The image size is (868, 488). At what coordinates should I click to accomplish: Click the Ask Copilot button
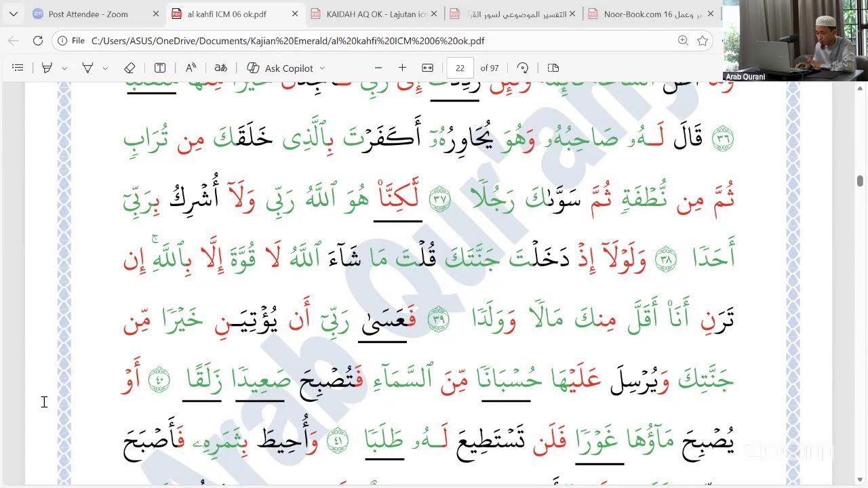pyautogui.click(x=280, y=68)
